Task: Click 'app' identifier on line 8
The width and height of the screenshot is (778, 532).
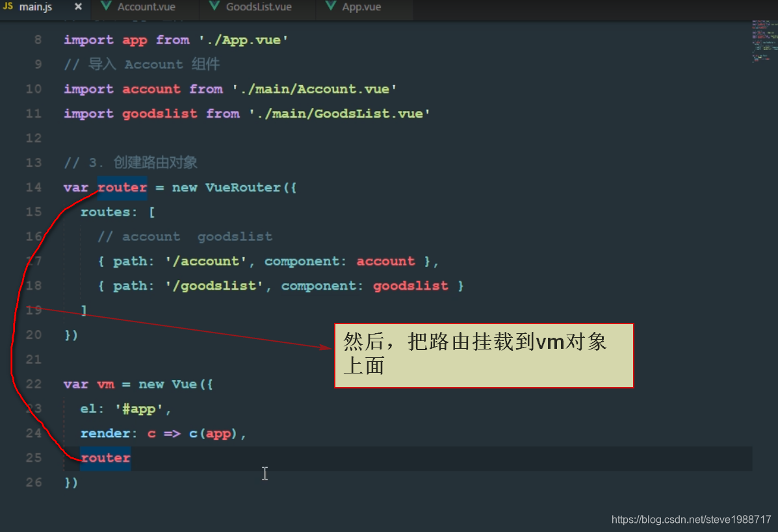Action: click(x=135, y=40)
